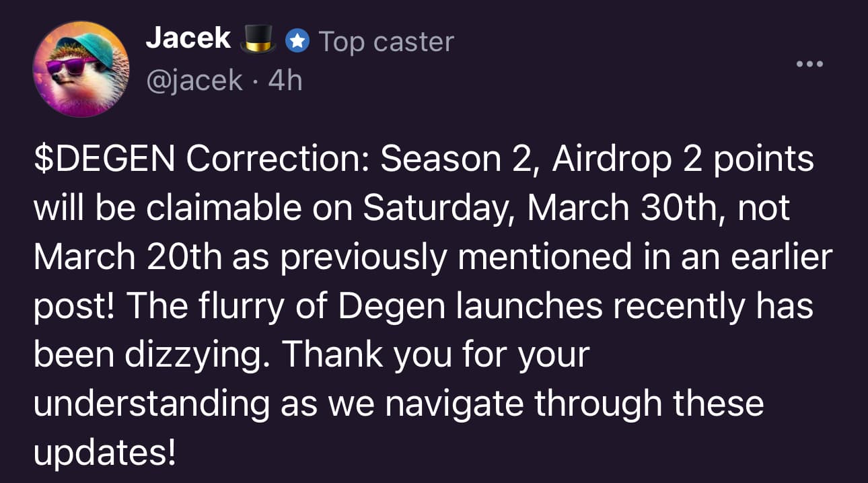Viewport: 868px width, 483px height.
Task: Click the blue star power badge
Action: pos(297,42)
